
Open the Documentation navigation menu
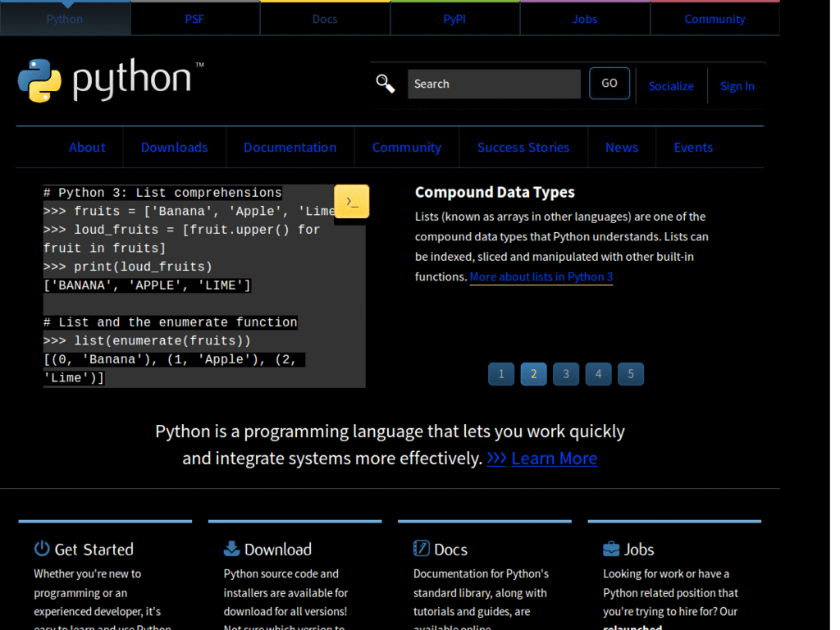pos(290,147)
